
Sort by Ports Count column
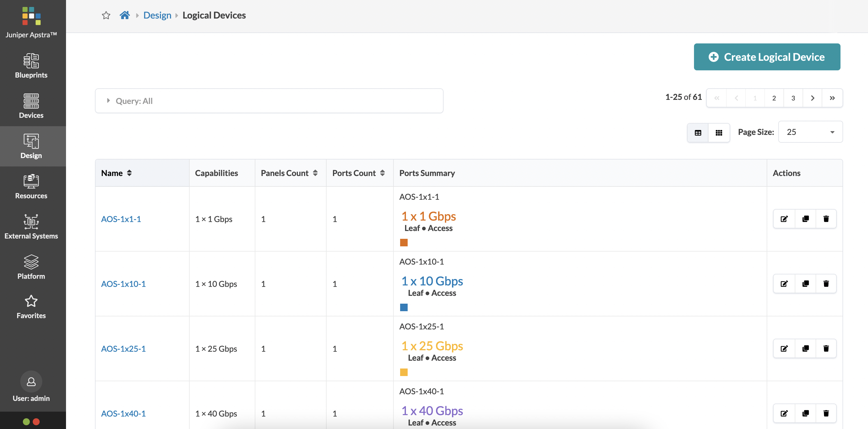click(358, 173)
